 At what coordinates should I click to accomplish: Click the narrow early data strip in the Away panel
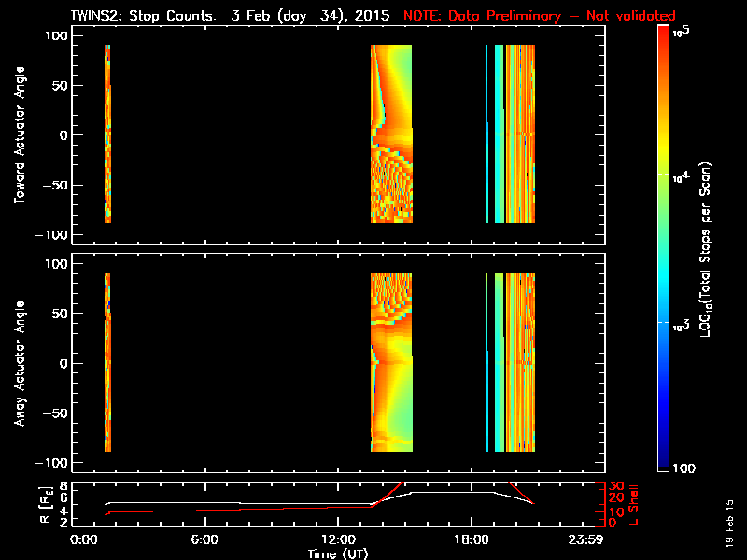point(108,362)
